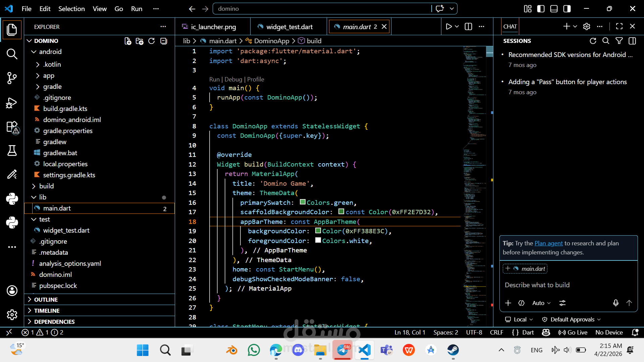Expand the gradle folder

coord(52,86)
